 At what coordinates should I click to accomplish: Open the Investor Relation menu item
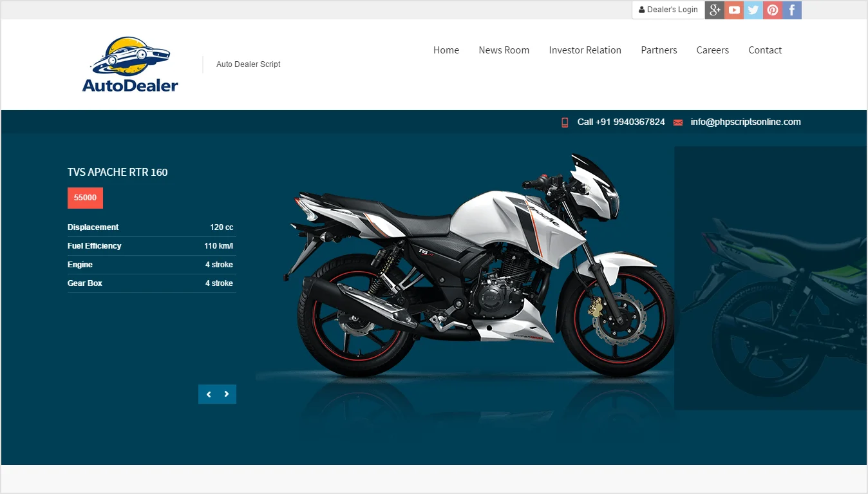click(x=585, y=50)
